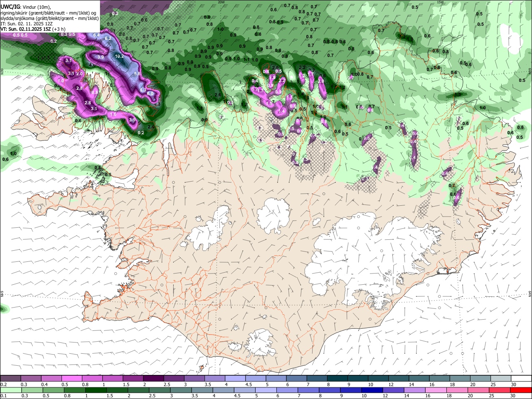Click the 6.2 value on the map

(108, 38)
